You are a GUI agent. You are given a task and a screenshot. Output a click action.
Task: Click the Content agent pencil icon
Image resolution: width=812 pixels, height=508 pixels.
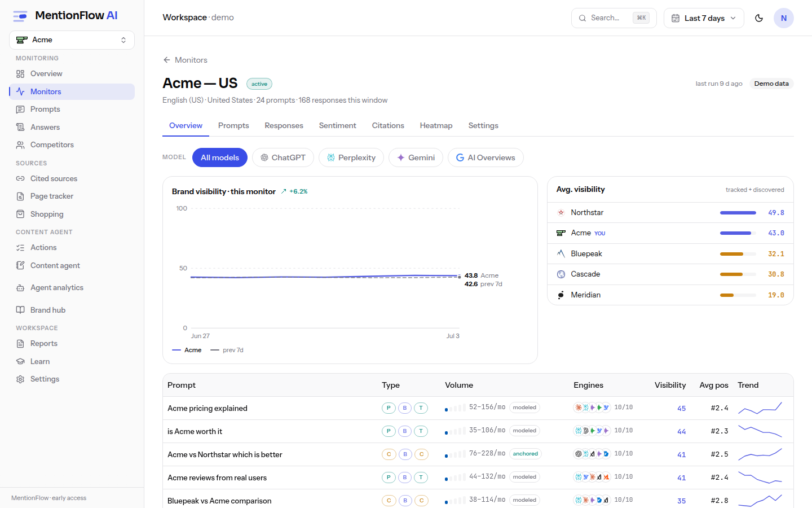point(20,265)
